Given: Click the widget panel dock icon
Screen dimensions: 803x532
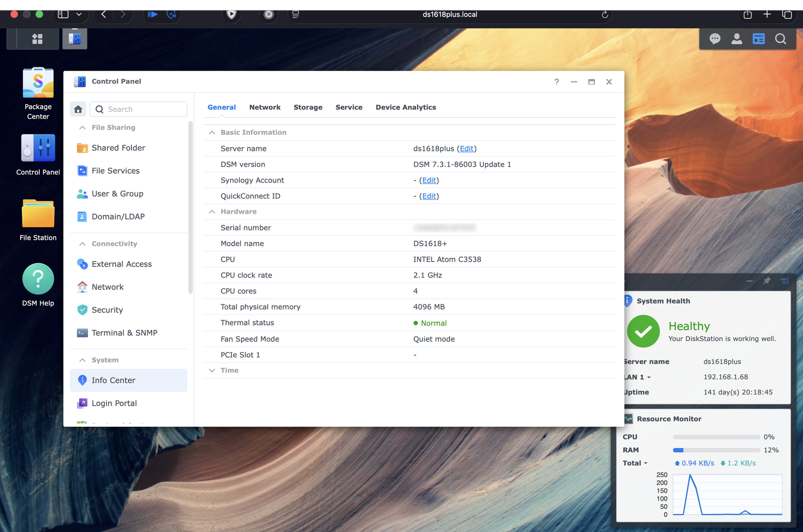Looking at the screenshot, I should pyautogui.click(x=784, y=281).
